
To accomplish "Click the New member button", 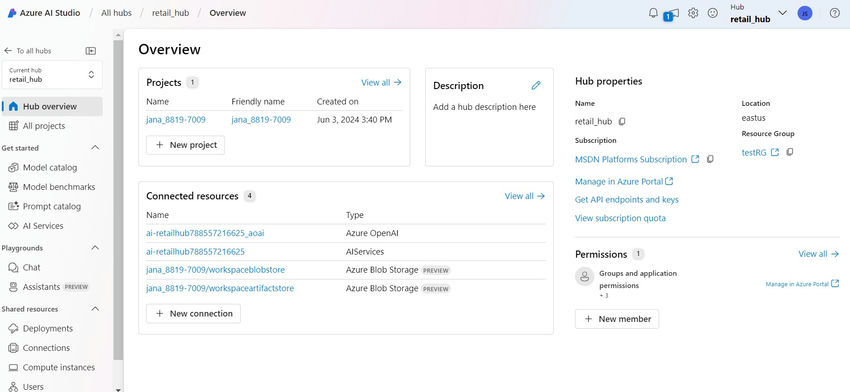I will point(617,319).
